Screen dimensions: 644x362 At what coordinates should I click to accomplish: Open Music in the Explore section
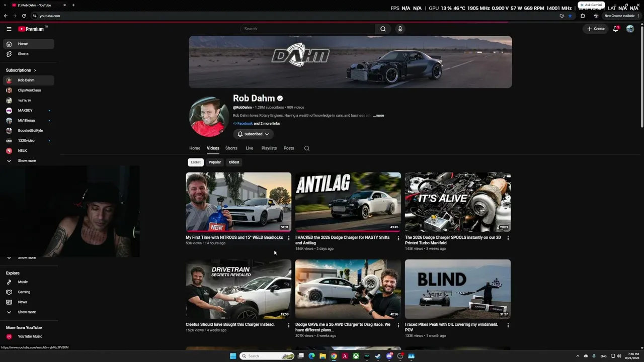pyautogui.click(x=29, y=282)
